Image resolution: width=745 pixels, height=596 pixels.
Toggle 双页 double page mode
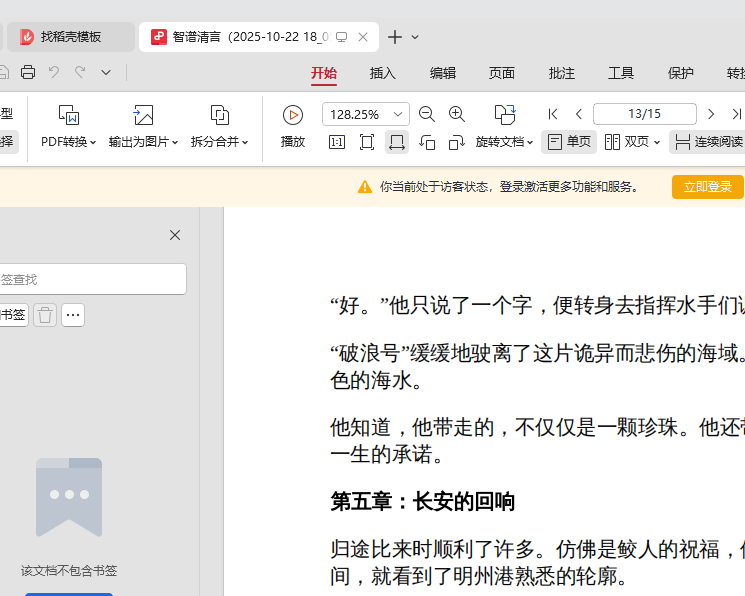627,142
